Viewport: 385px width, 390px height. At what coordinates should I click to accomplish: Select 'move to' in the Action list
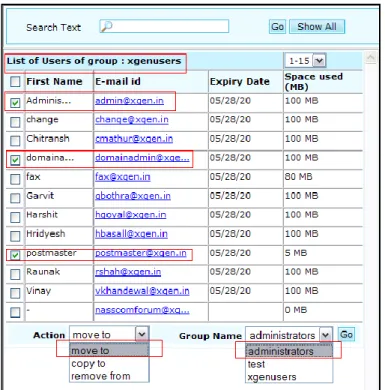click(x=109, y=350)
